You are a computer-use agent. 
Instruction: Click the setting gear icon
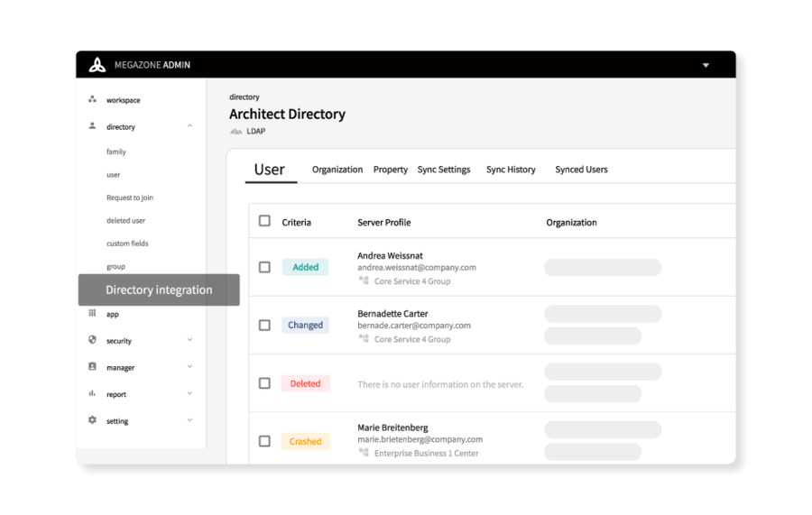92,419
